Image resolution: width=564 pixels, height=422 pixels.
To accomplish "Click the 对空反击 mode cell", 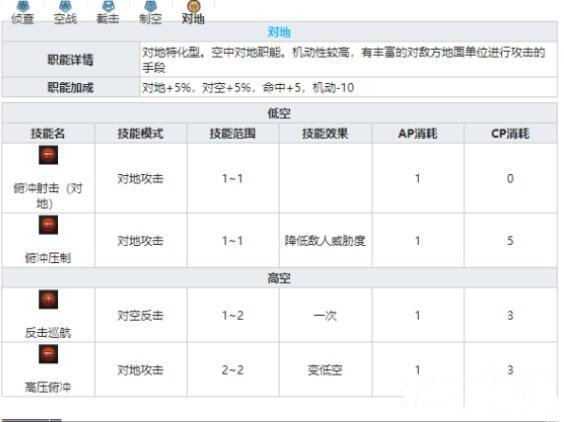I will tap(141, 315).
